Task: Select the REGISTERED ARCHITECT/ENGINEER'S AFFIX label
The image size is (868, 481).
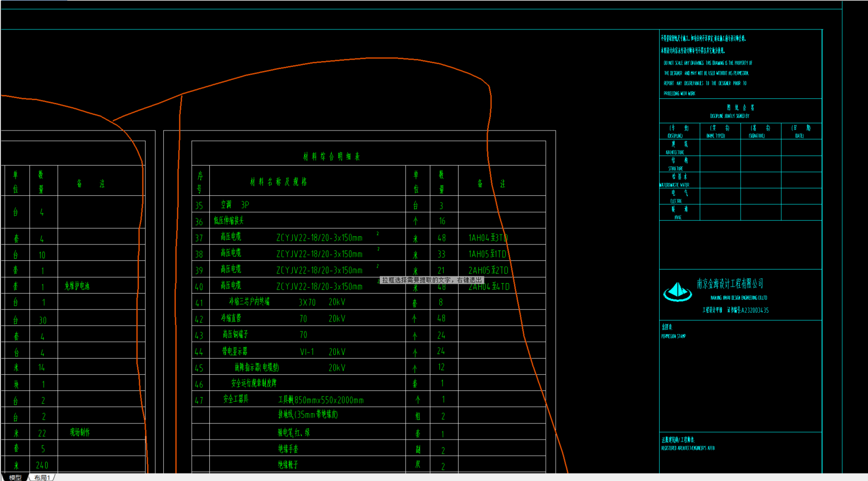Action: pyautogui.click(x=688, y=448)
